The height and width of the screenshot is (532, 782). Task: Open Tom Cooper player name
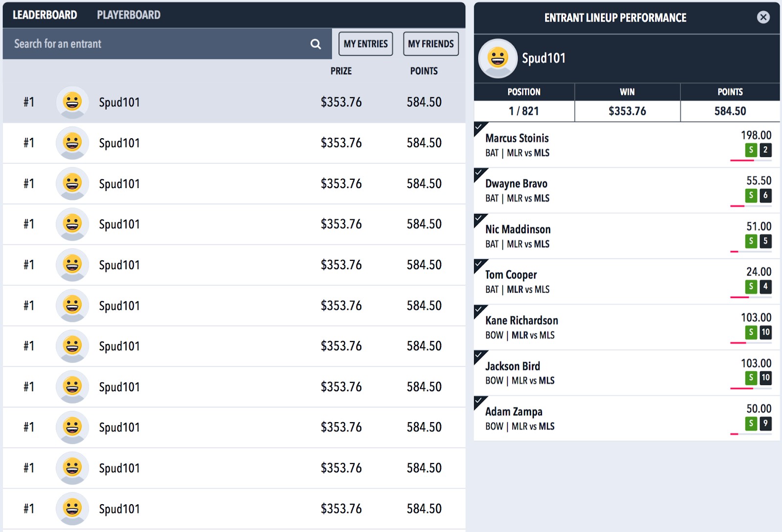point(511,275)
